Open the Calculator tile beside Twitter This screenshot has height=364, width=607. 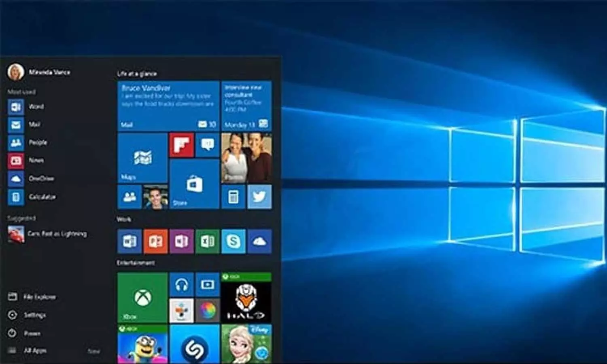point(233,197)
